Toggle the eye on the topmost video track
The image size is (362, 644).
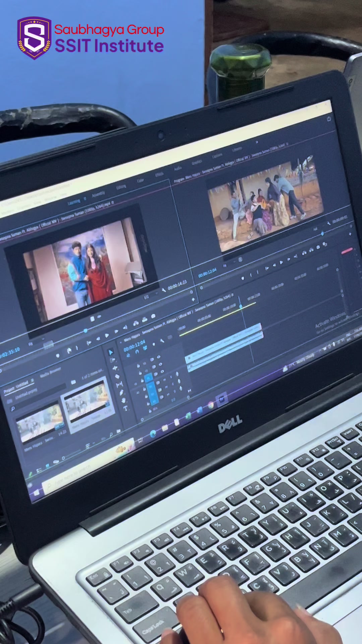click(159, 357)
